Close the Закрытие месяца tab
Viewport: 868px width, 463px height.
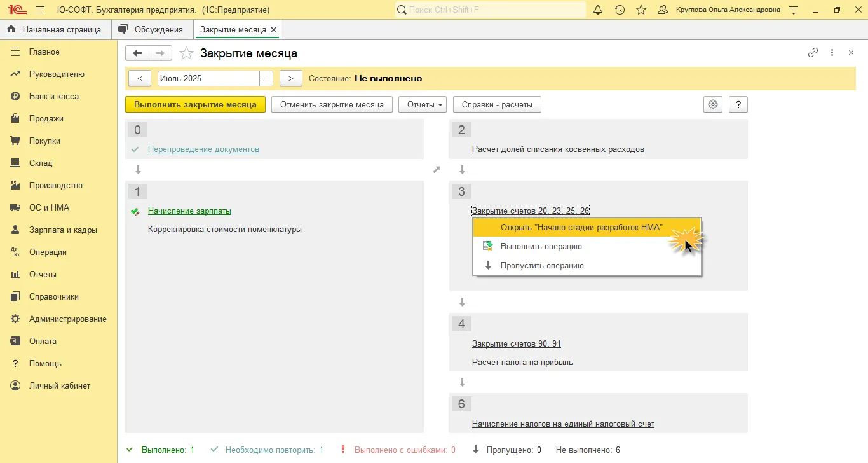tap(273, 30)
